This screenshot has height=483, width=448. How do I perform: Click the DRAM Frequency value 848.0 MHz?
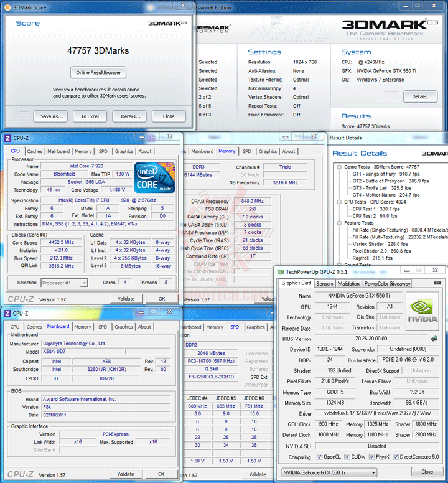(x=252, y=201)
